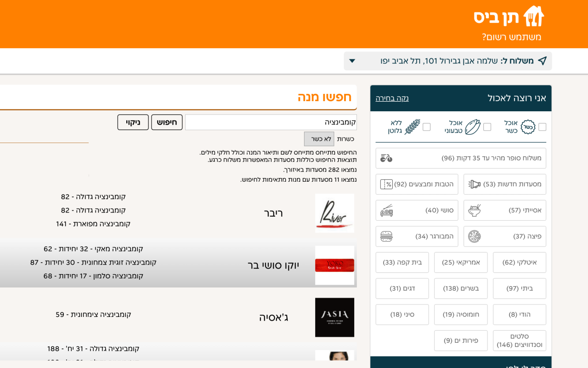Choose the ביתי (97) category
Viewport: 588px width, 368px height.
click(x=520, y=288)
